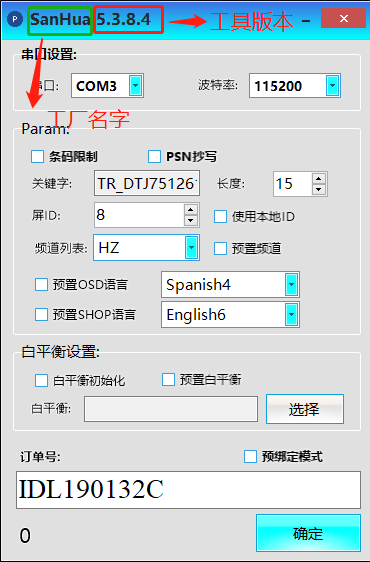Close the SanHua tool window

tap(343, 18)
